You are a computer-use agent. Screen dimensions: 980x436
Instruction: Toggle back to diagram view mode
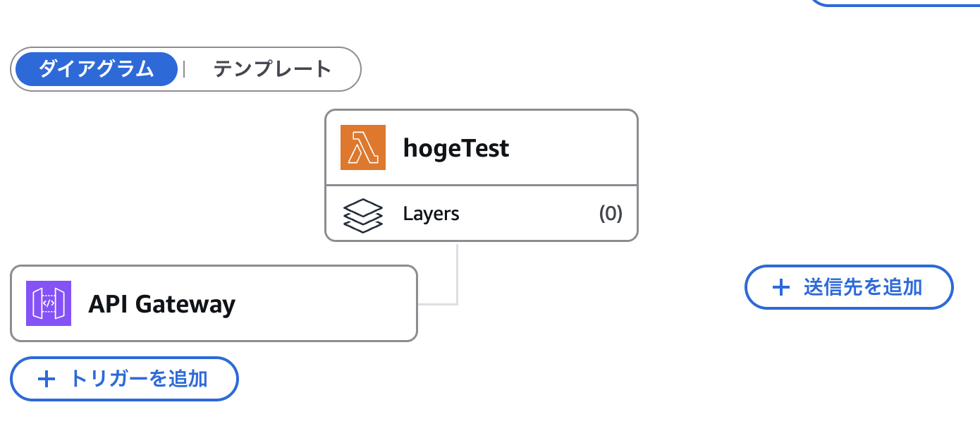[x=95, y=69]
